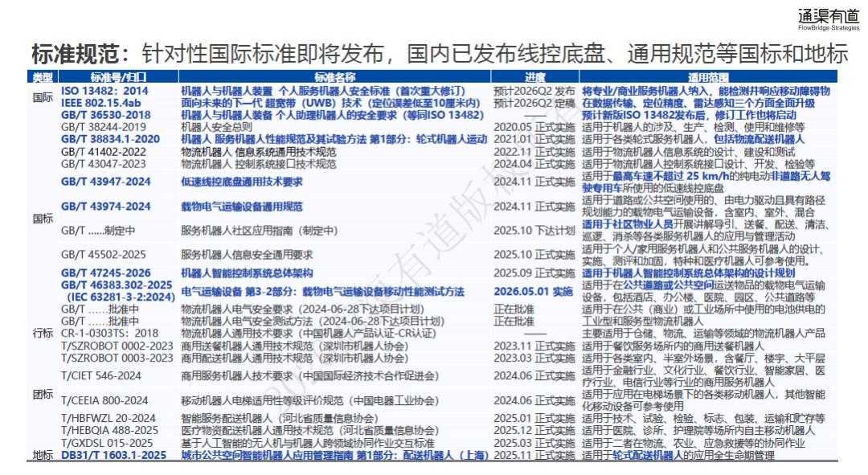Image resolution: width=868 pixels, height=475 pixels.
Task: Click the 2020.05 正式实施 progress cell
Action: [534, 127]
